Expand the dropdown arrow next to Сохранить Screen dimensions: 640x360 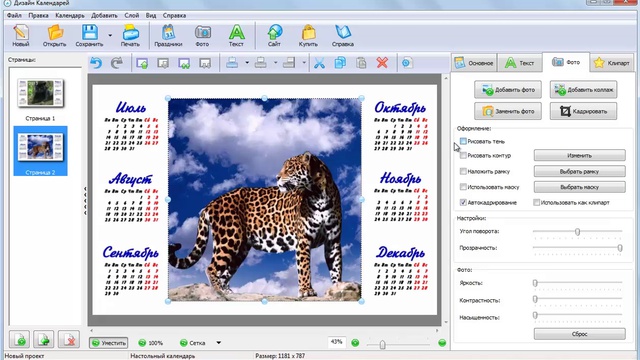(110, 36)
